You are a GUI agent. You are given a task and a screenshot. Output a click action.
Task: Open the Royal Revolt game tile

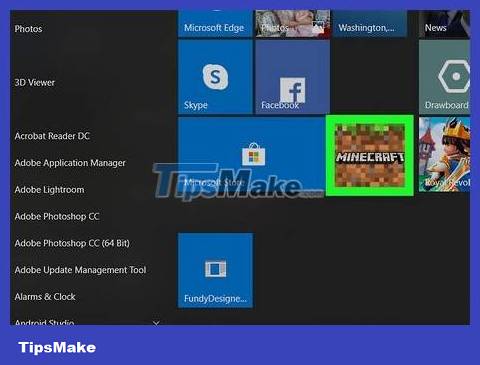pos(444,154)
